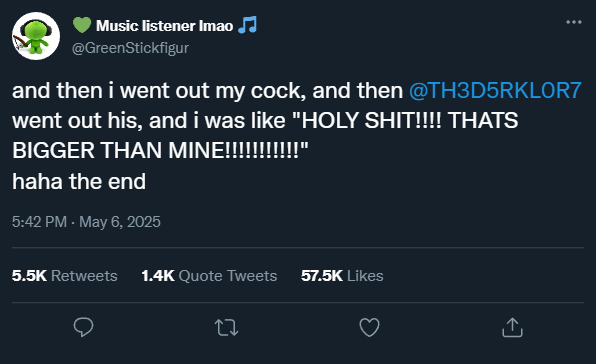View the 5.5K Retweets list
Viewport: 596px width, 364px height.
65,275
